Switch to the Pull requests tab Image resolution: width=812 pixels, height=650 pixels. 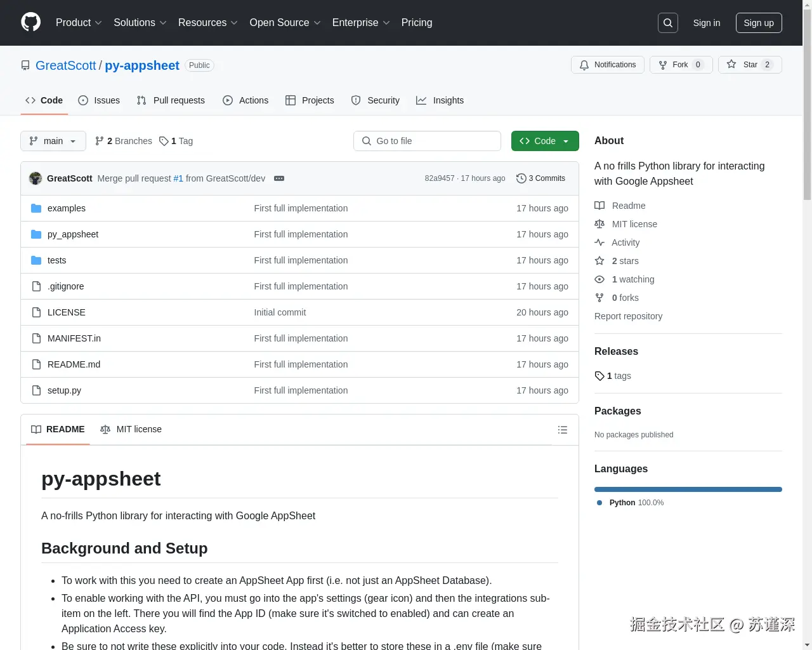171,100
